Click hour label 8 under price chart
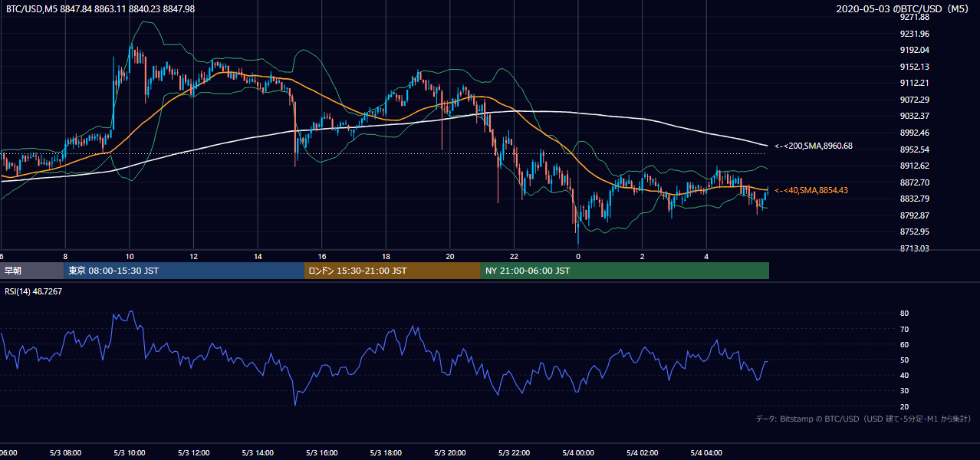The image size is (980, 460). pyautogui.click(x=65, y=257)
